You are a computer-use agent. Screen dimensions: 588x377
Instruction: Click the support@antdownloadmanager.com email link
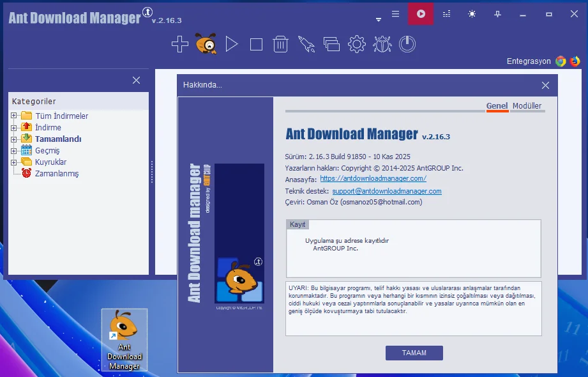[x=387, y=191]
